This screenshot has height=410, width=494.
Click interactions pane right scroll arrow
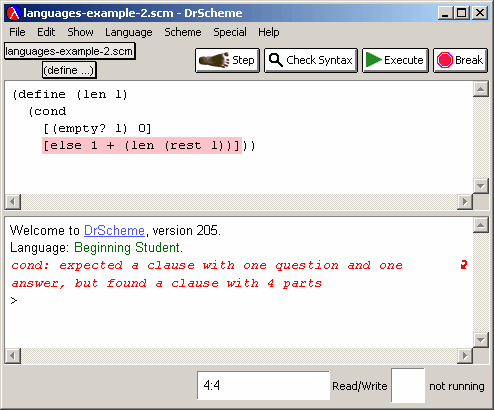tap(465, 356)
